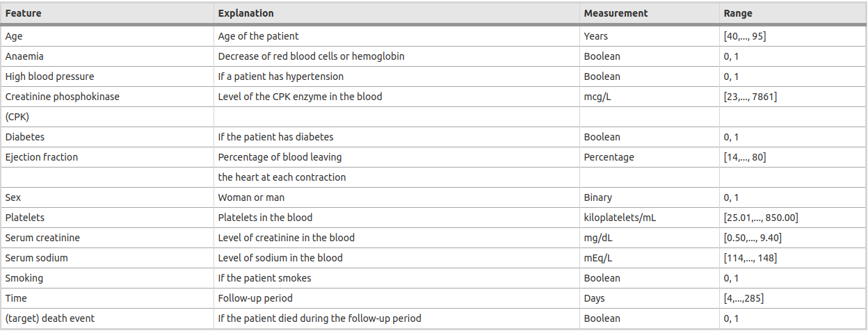Select the mcg/L measurement cell

(x=597, y=97)
